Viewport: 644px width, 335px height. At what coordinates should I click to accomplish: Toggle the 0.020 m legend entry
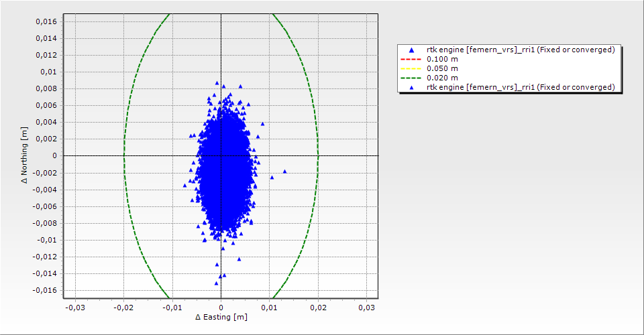[443, 78]
